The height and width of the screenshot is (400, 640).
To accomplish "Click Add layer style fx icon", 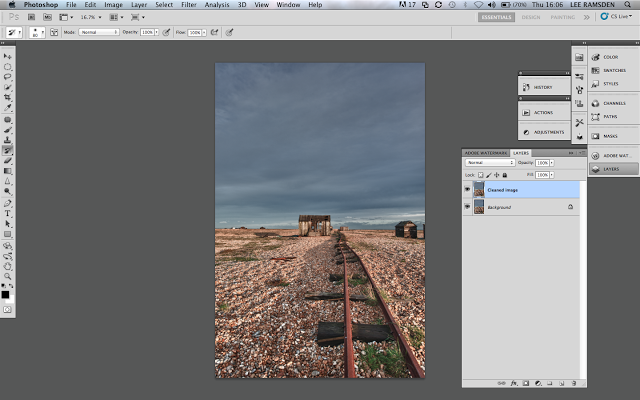I will (x=514, y=383).
